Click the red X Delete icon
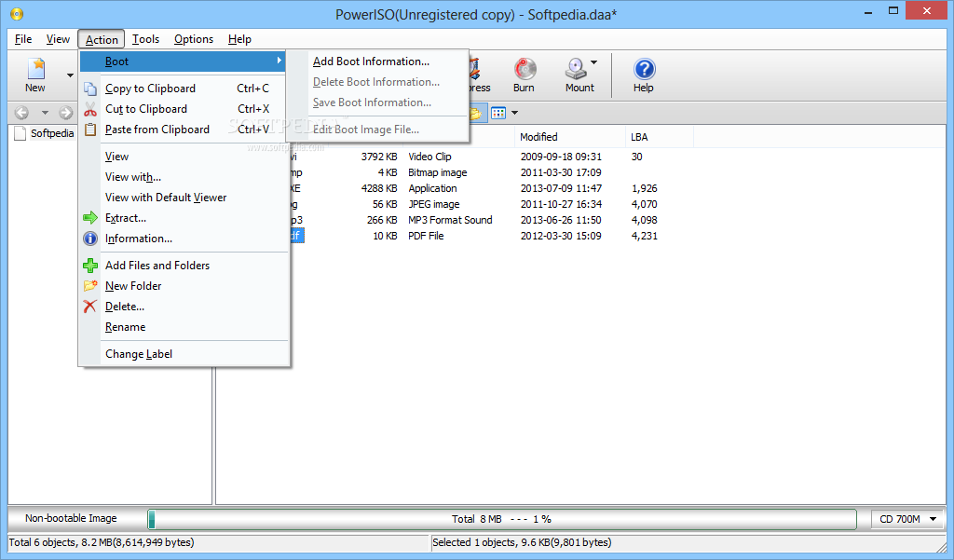This screenshot has height=560, width=954. [x=90, y=307]
